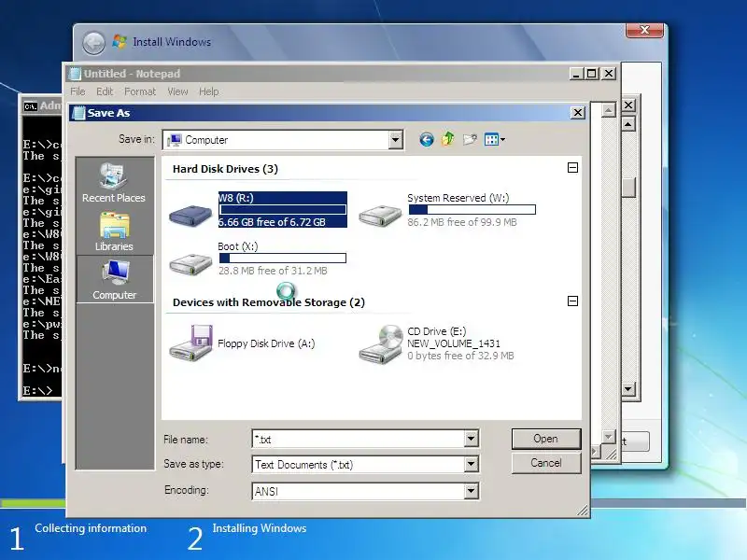747x560 pixels.
Task: Open Computer in the sidebar
Action: [x=114, y=279]
